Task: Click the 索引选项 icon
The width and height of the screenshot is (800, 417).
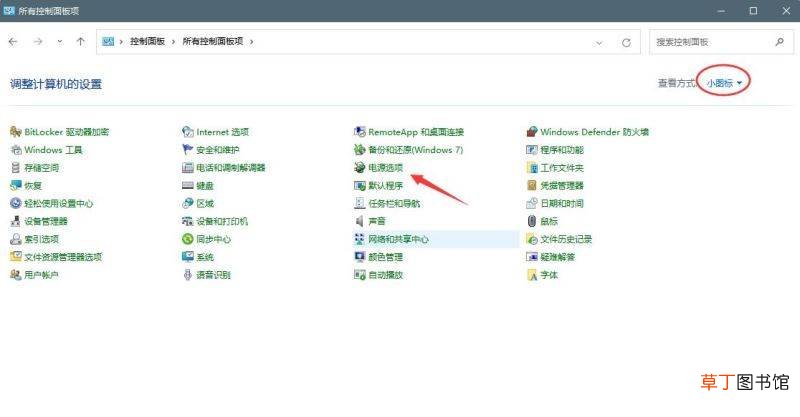Action: click(x=16, y=239)
